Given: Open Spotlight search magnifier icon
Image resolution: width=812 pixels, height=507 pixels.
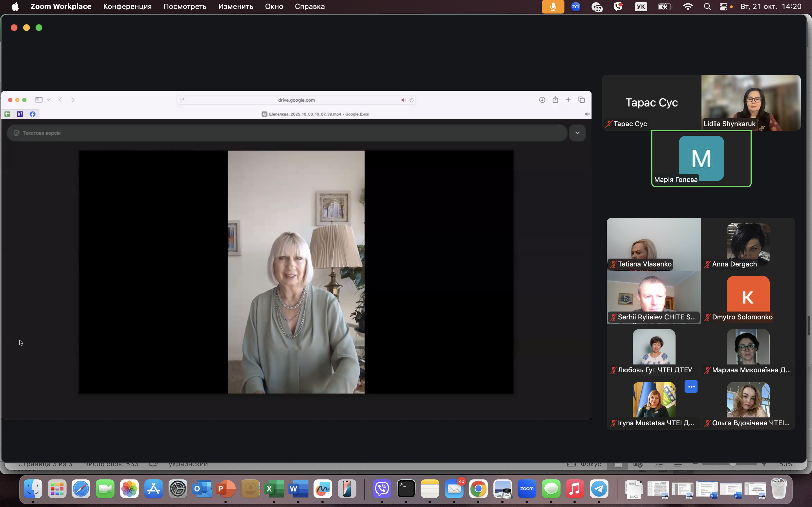Looking at the screenshot, I should [707, 7].
